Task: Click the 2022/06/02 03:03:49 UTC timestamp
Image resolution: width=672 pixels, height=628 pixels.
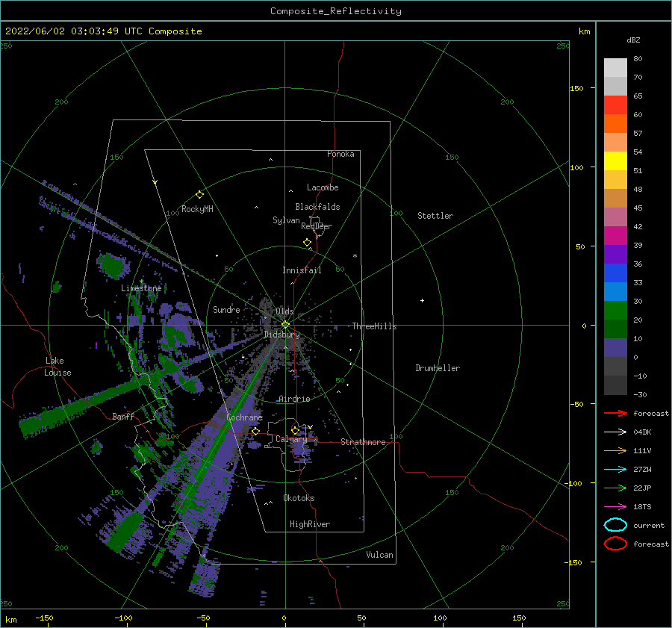Action: [x=103, y=31]
